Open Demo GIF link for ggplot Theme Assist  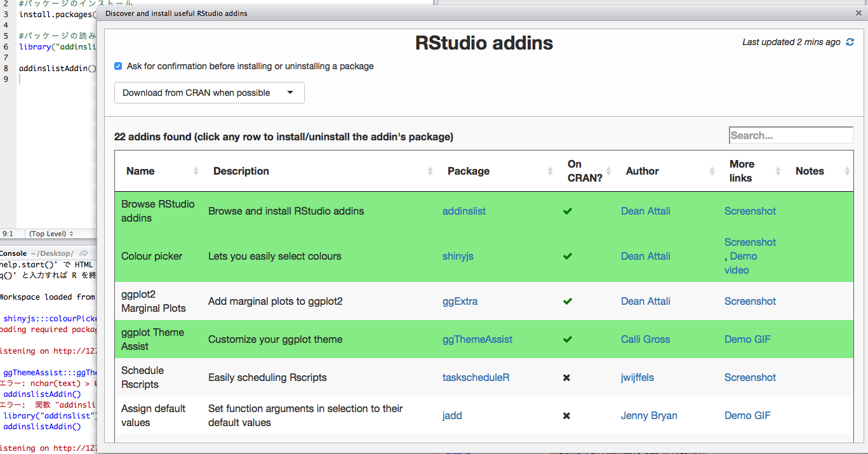coord(747,339)
